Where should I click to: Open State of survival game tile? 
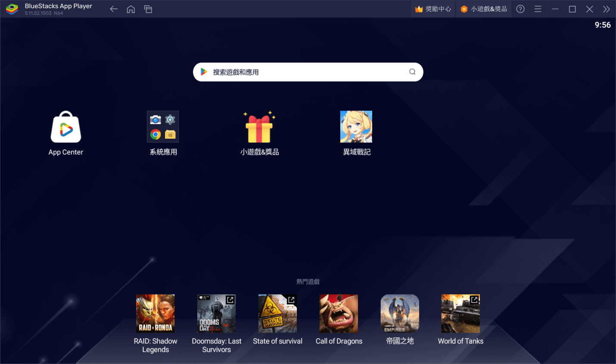[x=278, y=314]
